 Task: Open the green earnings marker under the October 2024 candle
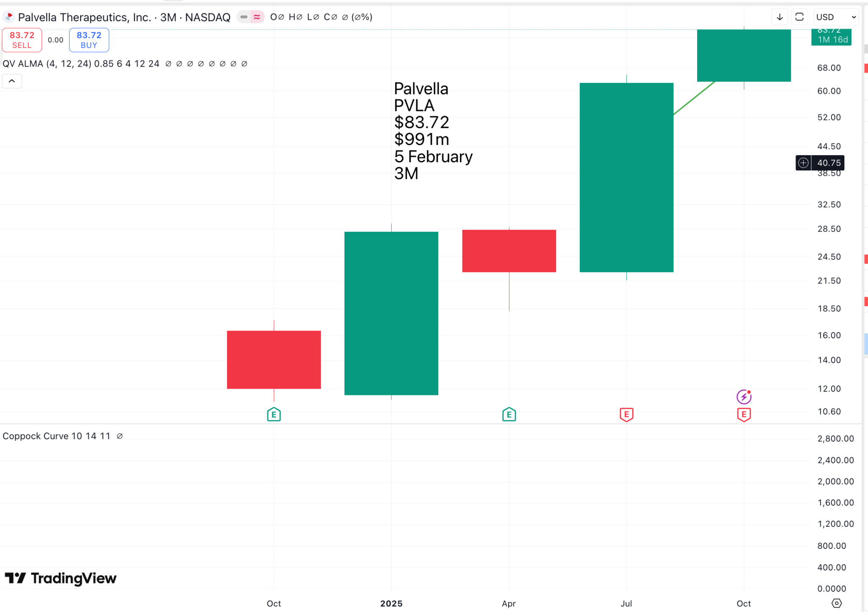pos(274,414)
